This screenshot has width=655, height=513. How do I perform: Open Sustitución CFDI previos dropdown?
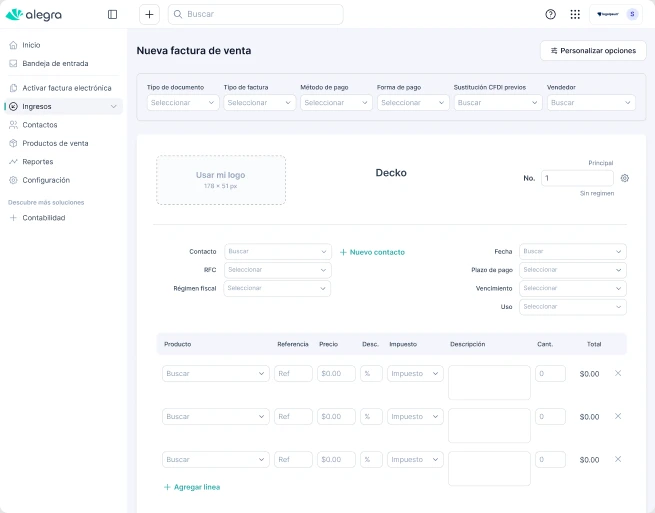point(498,103)
